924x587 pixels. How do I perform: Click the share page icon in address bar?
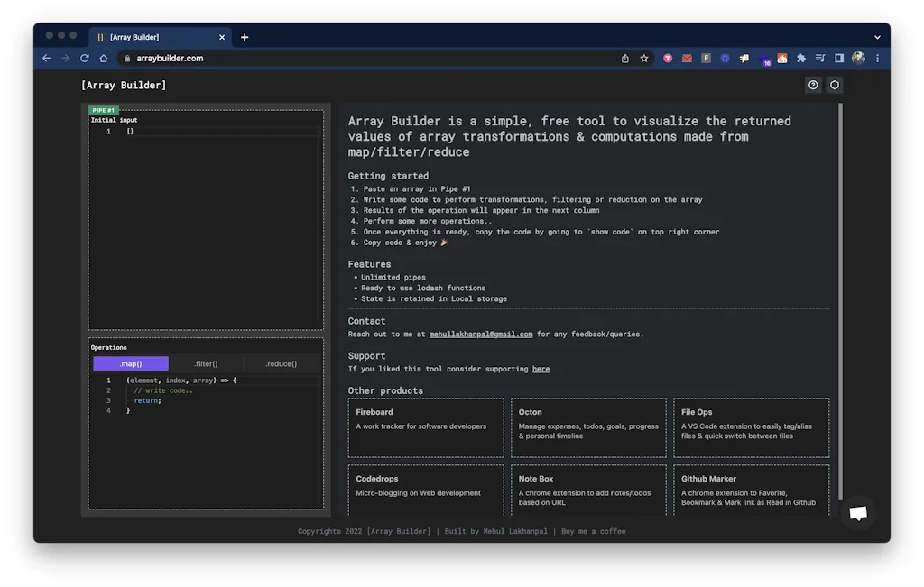624,59
